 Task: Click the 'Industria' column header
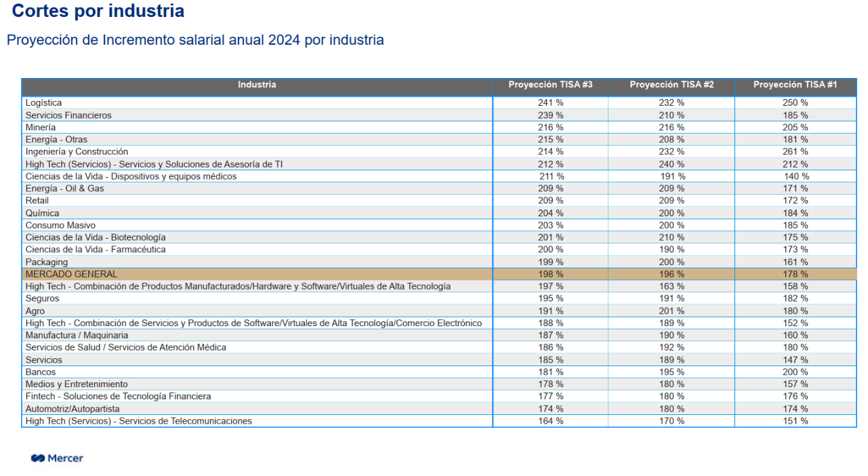click(257, 85)
